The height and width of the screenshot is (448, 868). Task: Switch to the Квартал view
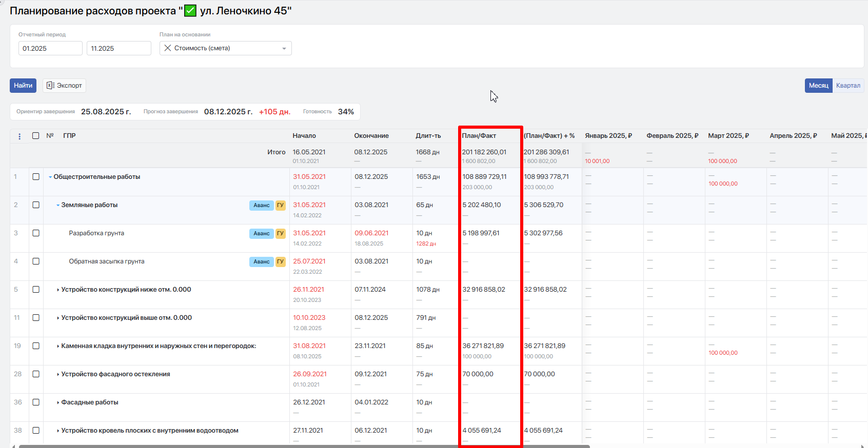tap(848, 86)
